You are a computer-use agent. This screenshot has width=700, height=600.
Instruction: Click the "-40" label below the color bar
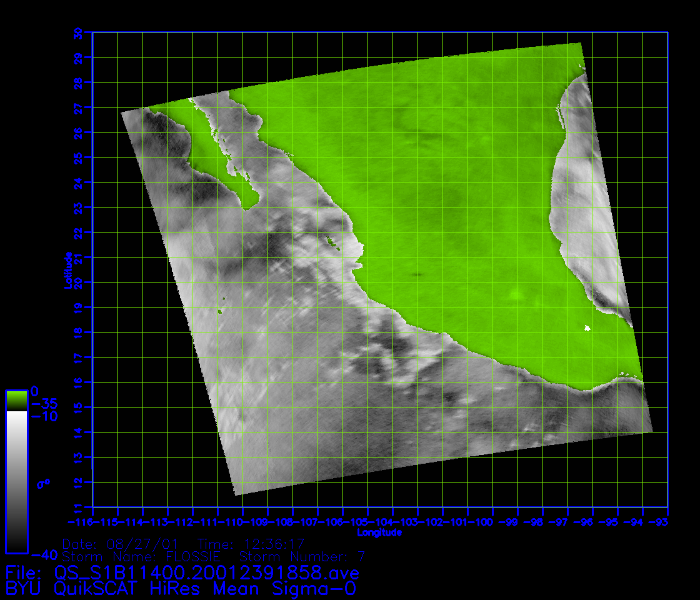[x=44, y=554]
